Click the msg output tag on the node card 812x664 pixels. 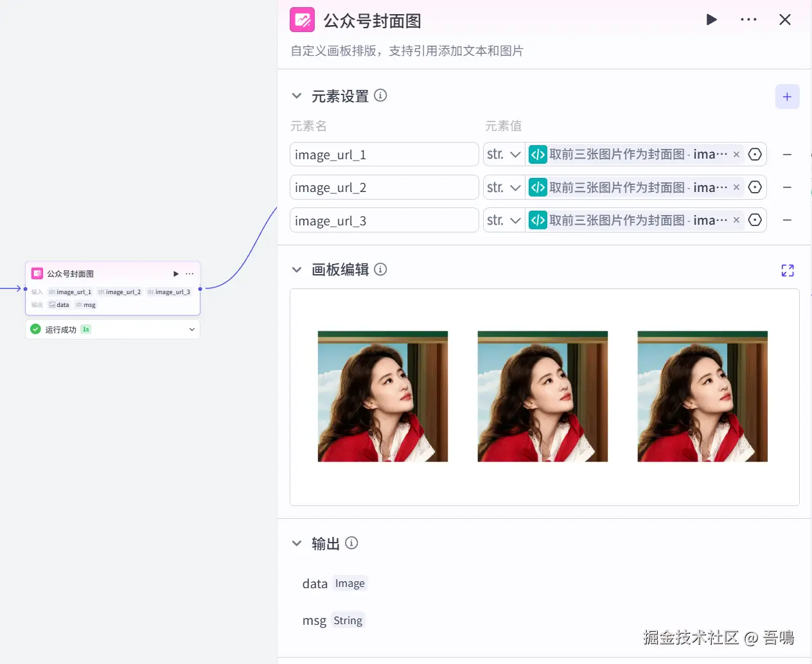pos(85,305)
